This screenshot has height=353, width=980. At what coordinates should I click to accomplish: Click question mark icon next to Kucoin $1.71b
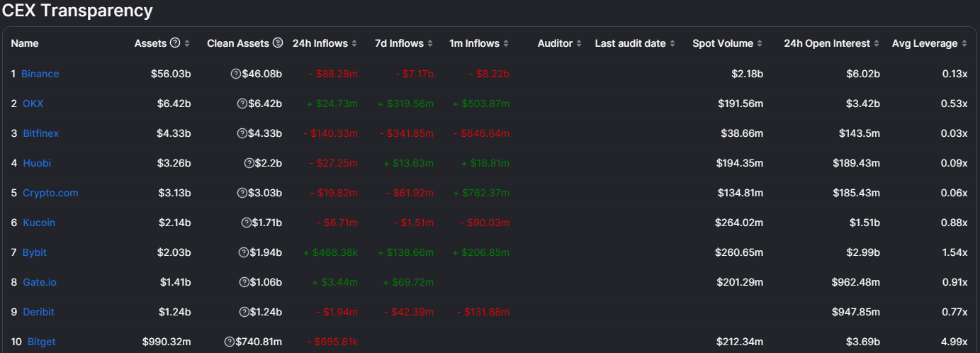tap(246, 223)
